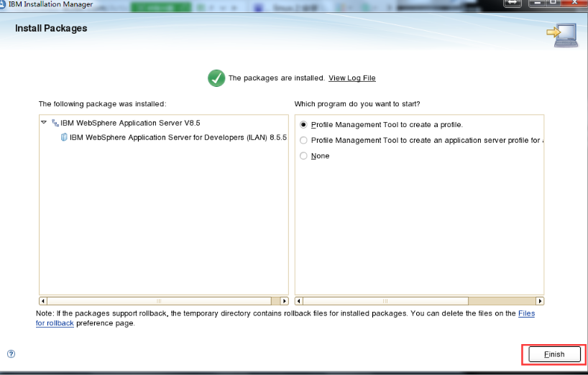Image resolution: width=588 pixels, height=375 pixels.
Task: Click left scroll arrow of program start list
Action: [x=299, y=301]
